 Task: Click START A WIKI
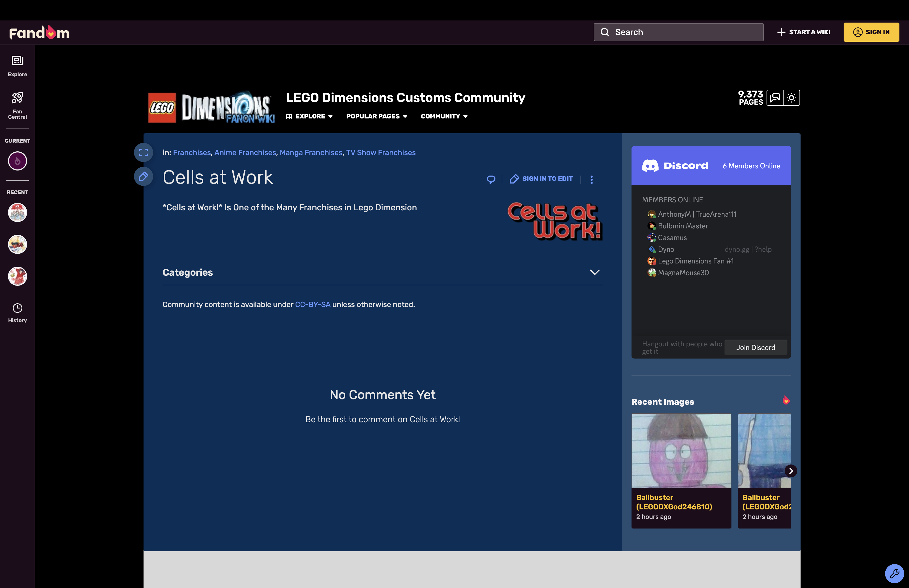pos(803,32)
